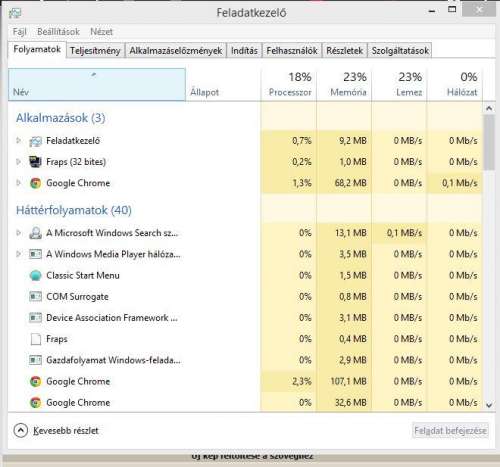Sort by the Állapot column header
This screenshot has width=500, height=467.
(x=223, y=85)
